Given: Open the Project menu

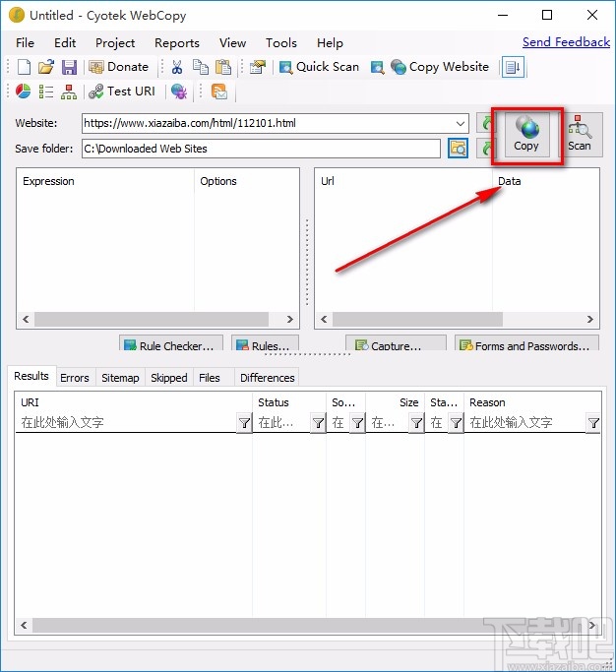Looking at the screenshot, I should 115,43.
